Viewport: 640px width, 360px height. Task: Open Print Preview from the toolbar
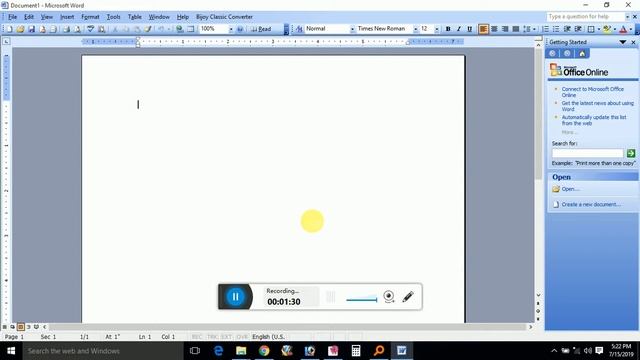point(77,29)
